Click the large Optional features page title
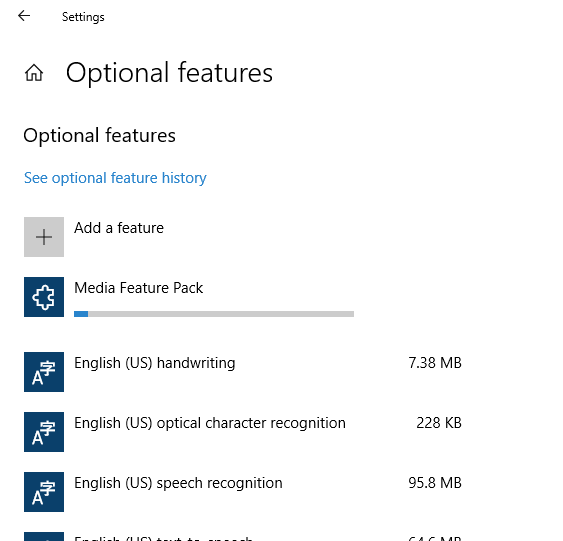 coord(169,73)
